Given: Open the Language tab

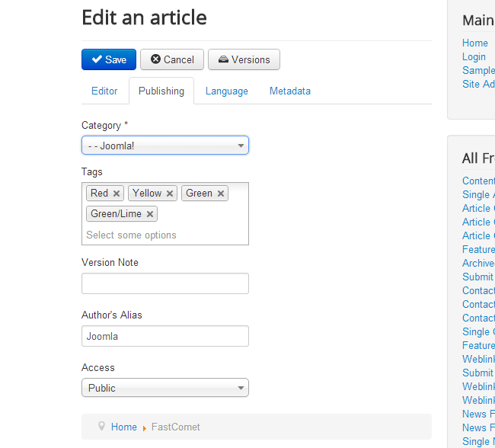Looking at the screenshot, I should click(x=227, y=91).
